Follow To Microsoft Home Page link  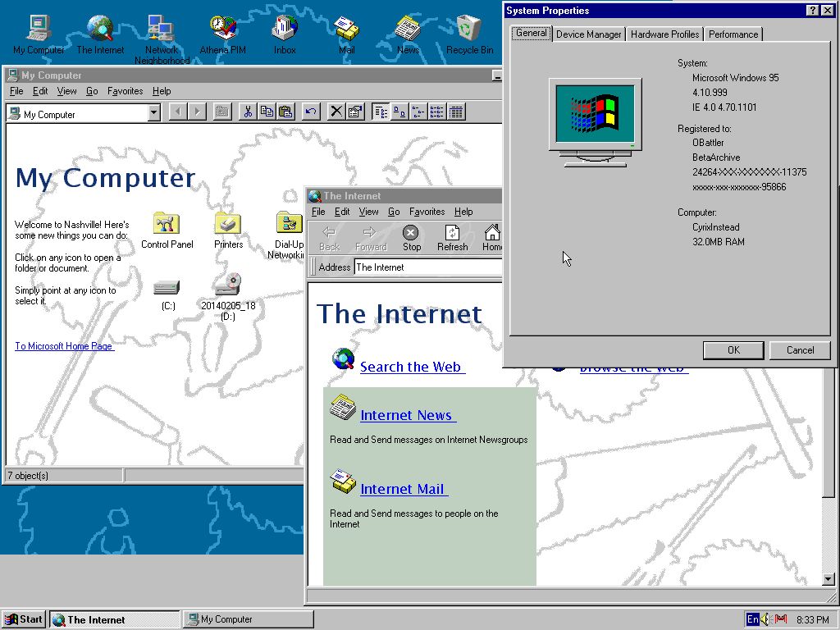[x=64, y=346]
